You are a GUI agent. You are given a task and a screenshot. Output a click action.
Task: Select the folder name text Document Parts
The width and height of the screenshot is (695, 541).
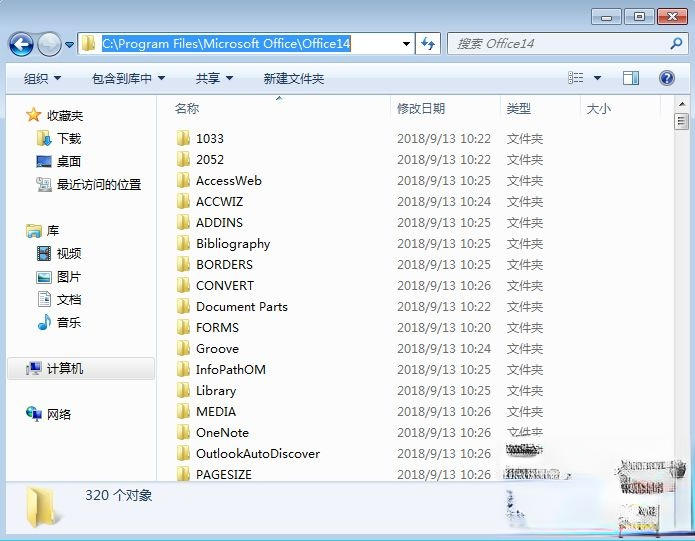242,307
